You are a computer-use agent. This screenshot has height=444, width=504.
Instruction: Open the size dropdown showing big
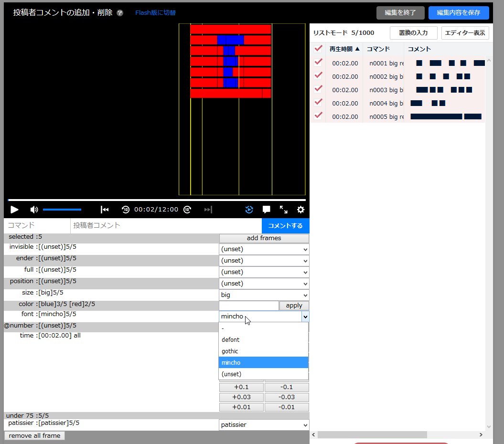(x=264, y=295)
